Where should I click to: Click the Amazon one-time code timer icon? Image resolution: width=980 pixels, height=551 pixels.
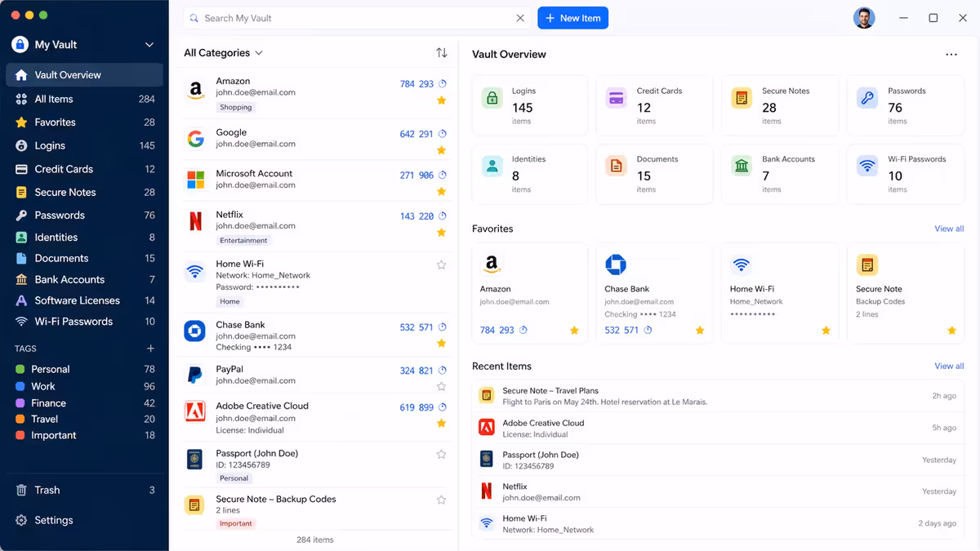[x=443, y=83]
